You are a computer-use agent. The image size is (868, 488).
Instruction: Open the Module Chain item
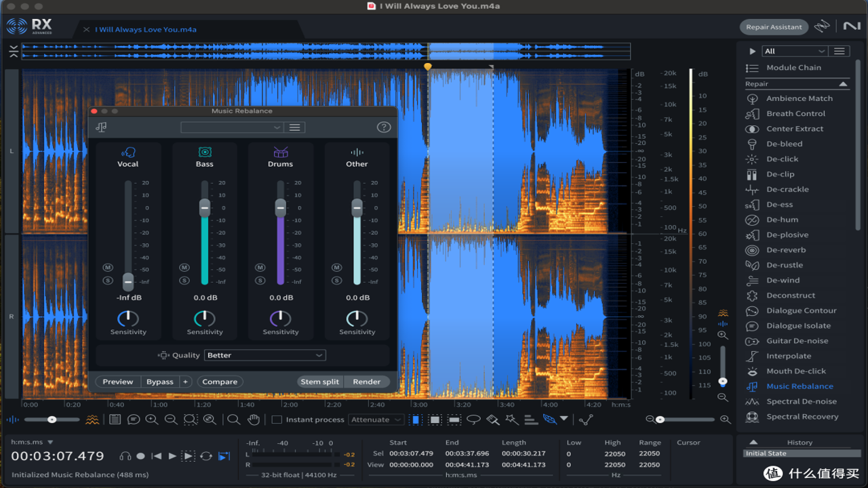click(793, 68)
